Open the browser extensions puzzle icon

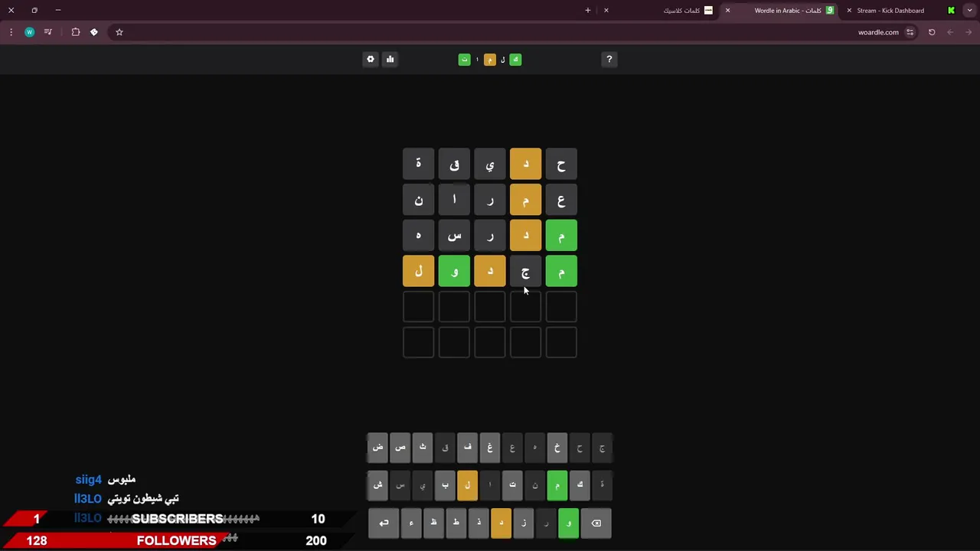pos(76,32)
